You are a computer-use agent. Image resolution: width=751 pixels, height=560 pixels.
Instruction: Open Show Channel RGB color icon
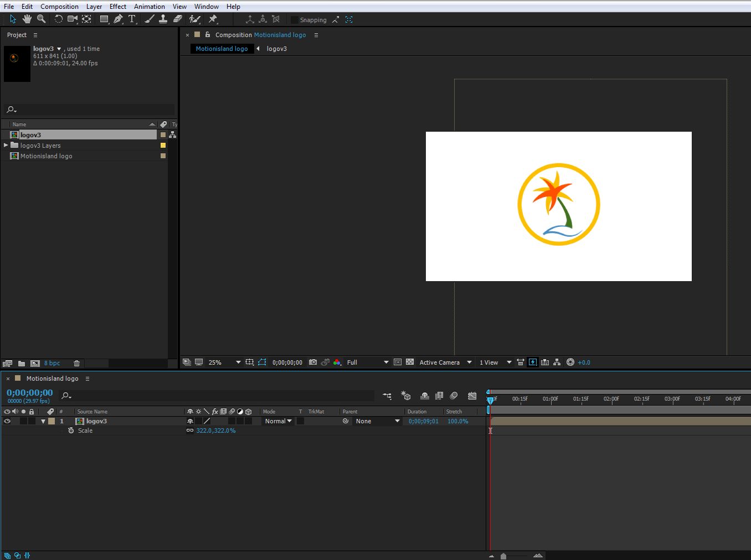coord(337,362)
